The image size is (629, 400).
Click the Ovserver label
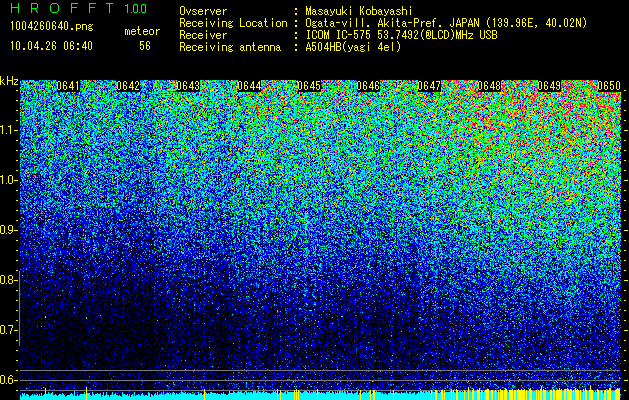coord(203,11)
